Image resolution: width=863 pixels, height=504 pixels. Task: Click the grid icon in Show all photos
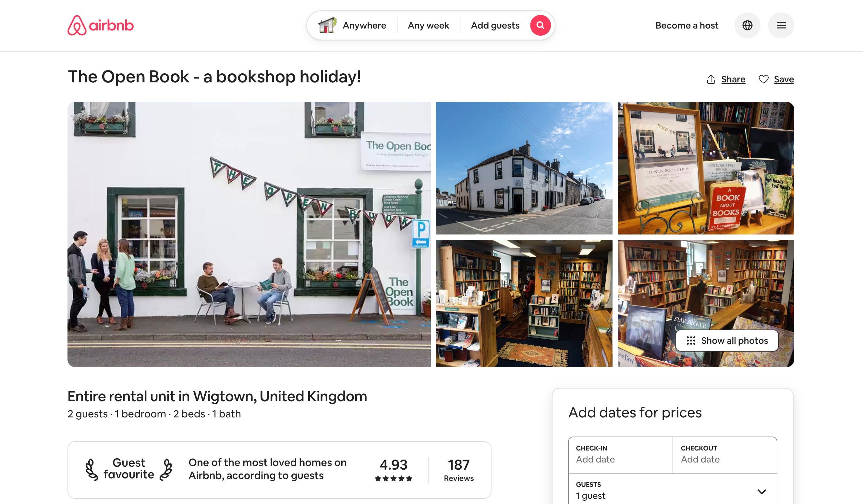pyautogui.click(x=691, y=341)
